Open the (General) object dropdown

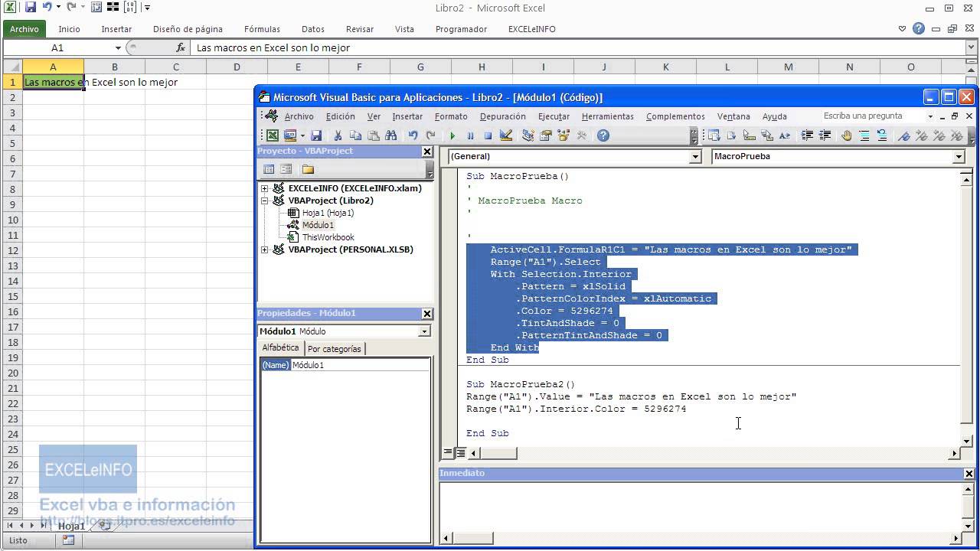pos(695,156)
